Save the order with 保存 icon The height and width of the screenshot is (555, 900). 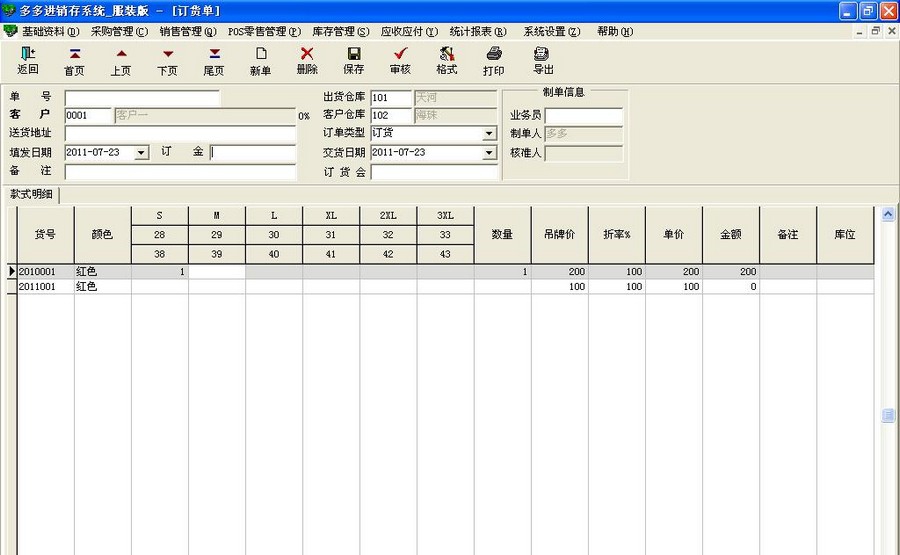(x=354, y=61)
